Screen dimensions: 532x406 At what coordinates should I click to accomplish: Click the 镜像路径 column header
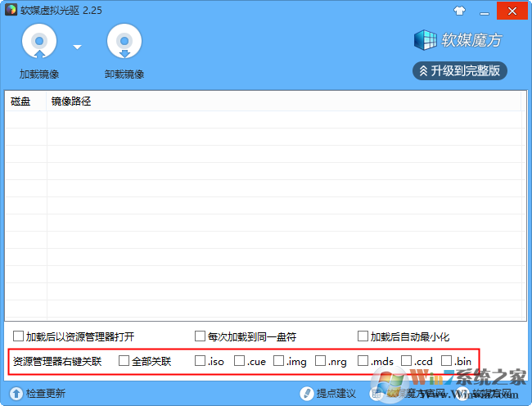coord(71,101)
